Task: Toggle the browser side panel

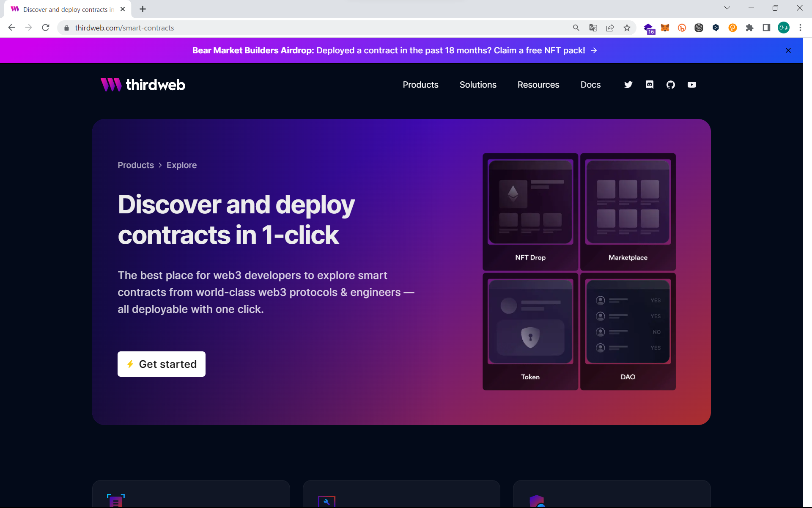Action: point(766,28)
